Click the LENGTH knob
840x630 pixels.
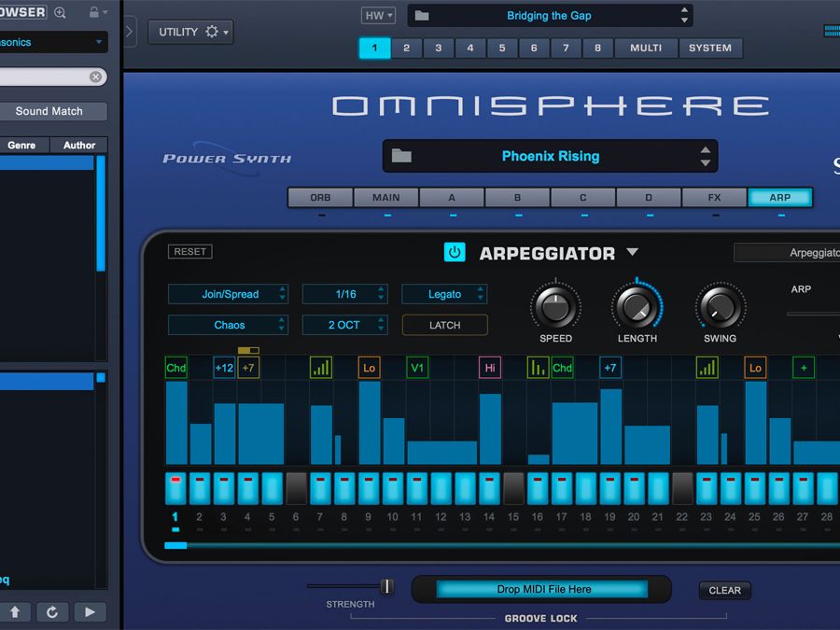(x=637, y=307)
